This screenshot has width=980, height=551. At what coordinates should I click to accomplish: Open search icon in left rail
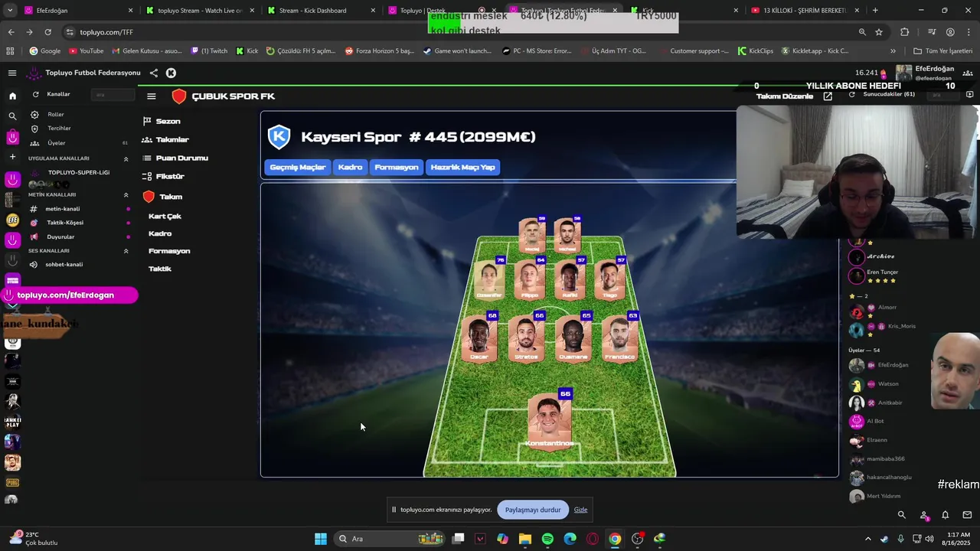(x=12, y=116)
